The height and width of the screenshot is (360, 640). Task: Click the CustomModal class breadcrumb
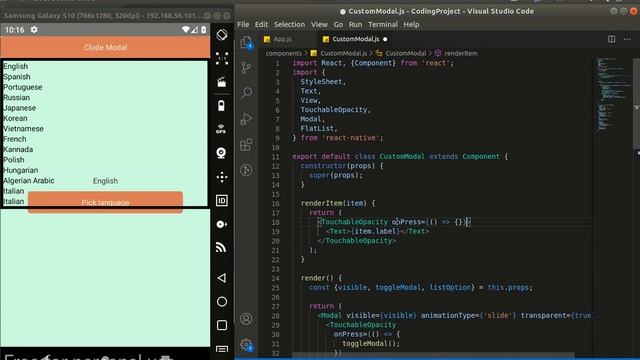pyautogui.click(x=401, y=53)
